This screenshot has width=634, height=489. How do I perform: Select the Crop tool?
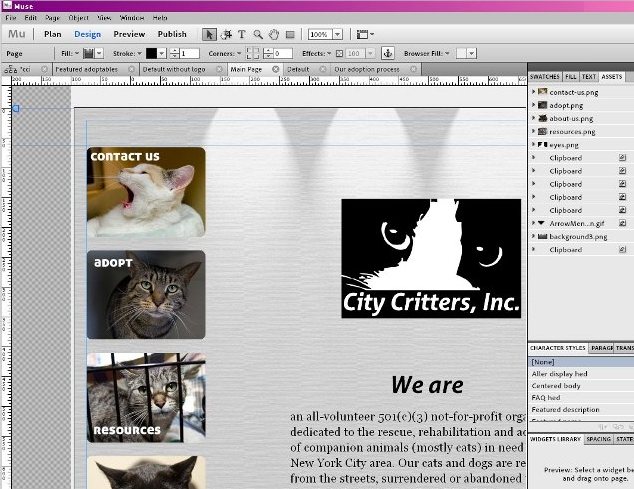226,34
